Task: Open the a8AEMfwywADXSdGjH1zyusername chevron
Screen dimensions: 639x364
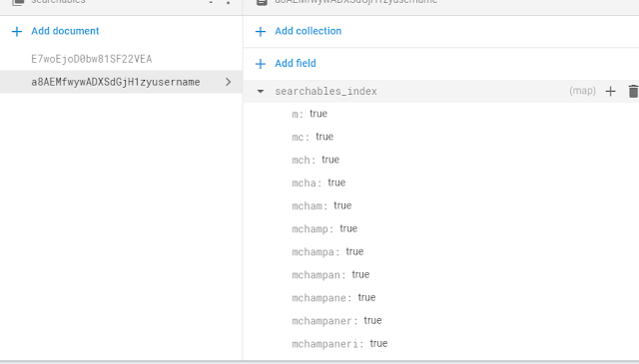Action: [x=229, y=82]
